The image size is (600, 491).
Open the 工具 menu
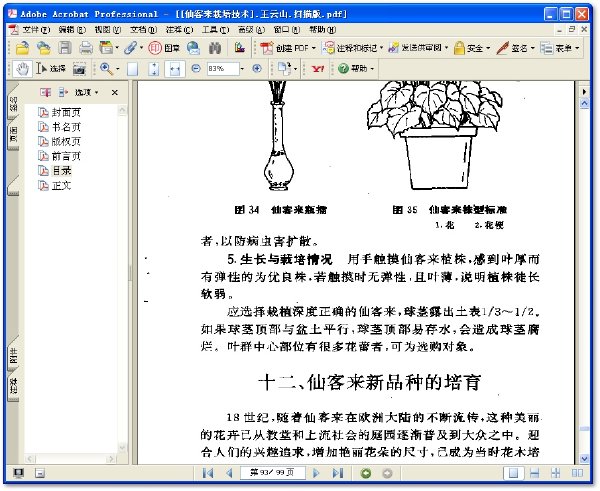215,29
